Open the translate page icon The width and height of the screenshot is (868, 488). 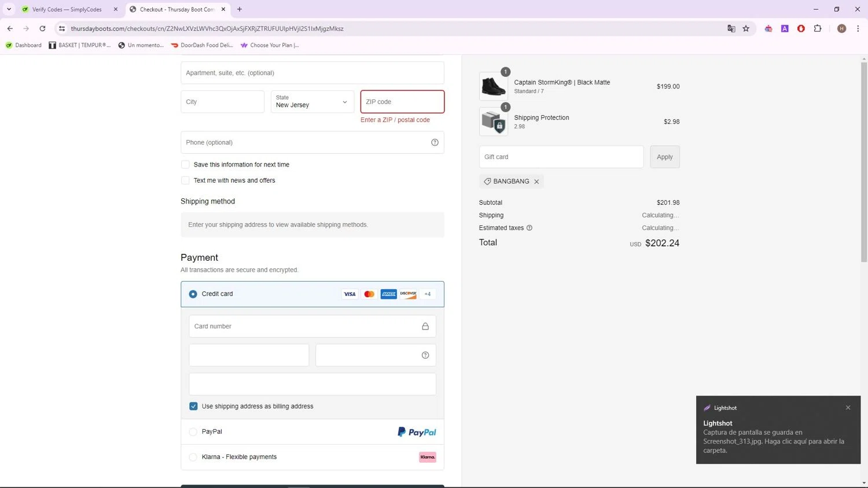731,28
